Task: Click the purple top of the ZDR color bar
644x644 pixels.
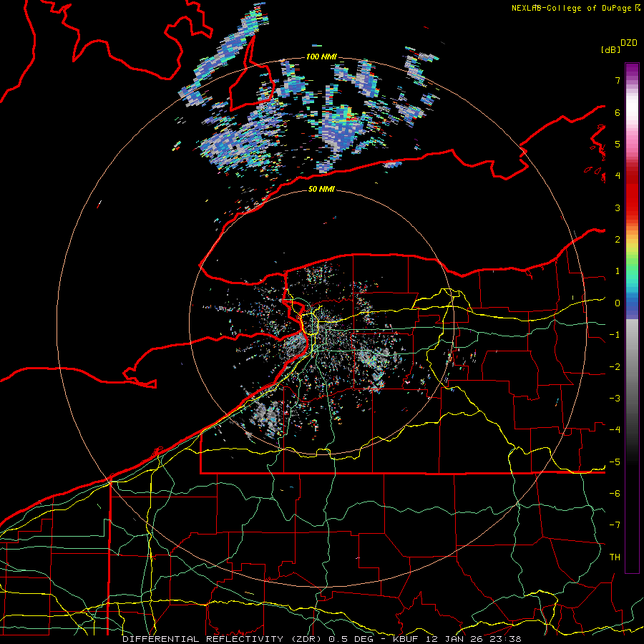Action: 632,70
